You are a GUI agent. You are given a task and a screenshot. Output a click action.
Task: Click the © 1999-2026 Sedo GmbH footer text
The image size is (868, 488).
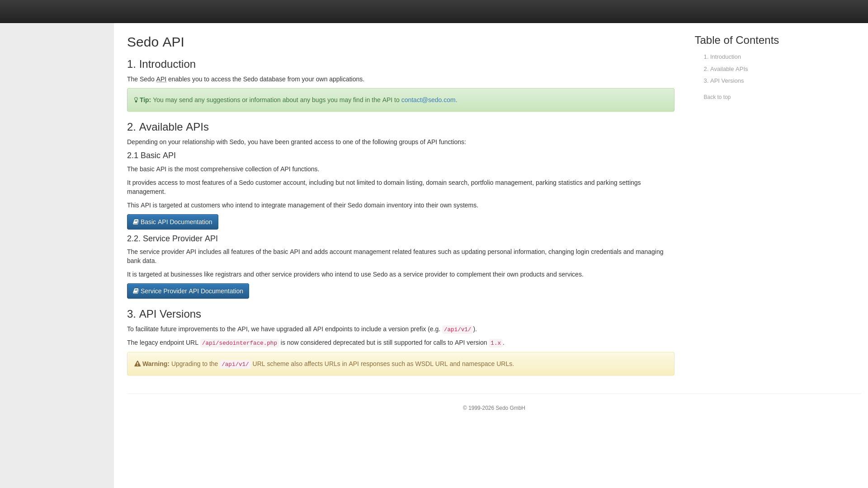[494, 408]
